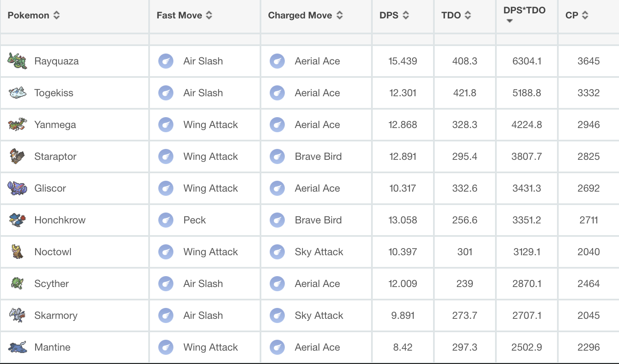Click the Rayquaza sprite icon
The height and width of the screenshot is (364, 619).
pos(17,61)
